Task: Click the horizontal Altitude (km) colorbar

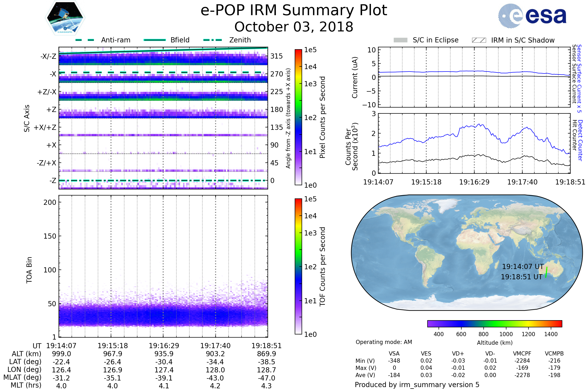Action: coord(494,323)
